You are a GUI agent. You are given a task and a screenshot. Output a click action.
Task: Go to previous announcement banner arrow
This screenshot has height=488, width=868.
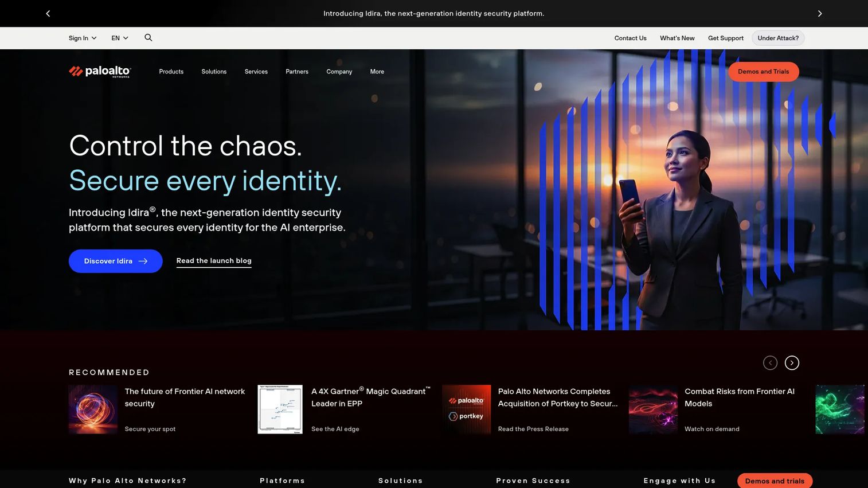48,13
